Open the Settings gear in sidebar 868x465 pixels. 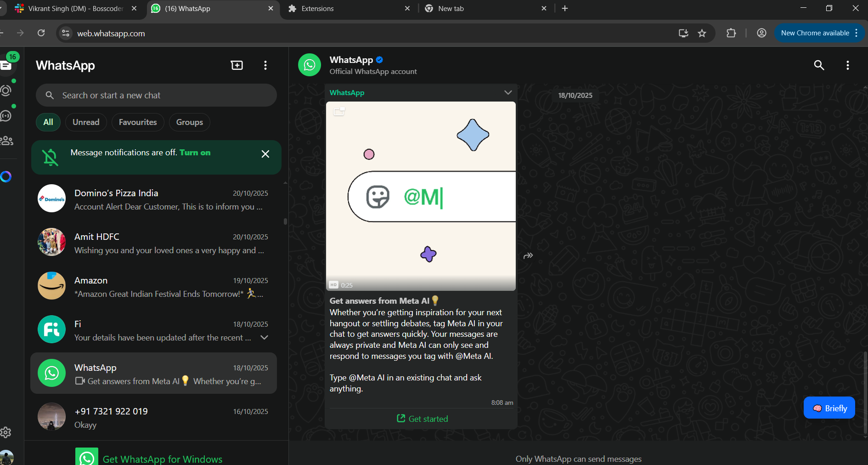tap(6, 432)
